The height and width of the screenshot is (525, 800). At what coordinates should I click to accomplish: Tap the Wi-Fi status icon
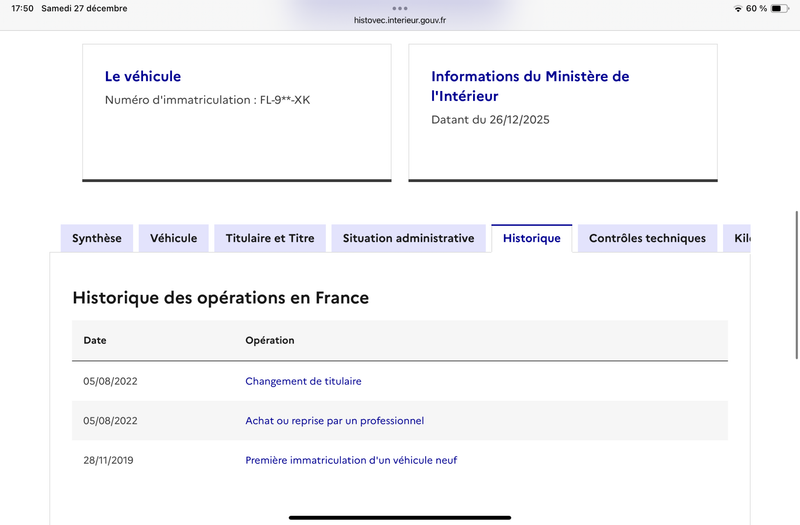(x=738, y=8)
